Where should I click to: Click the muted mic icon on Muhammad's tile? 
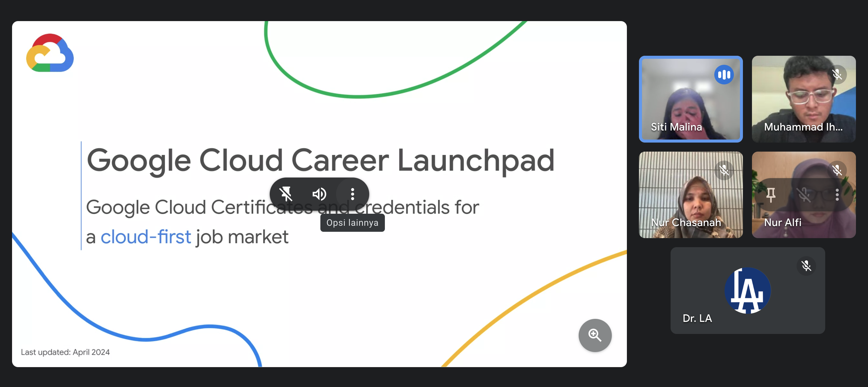point(837,74)
